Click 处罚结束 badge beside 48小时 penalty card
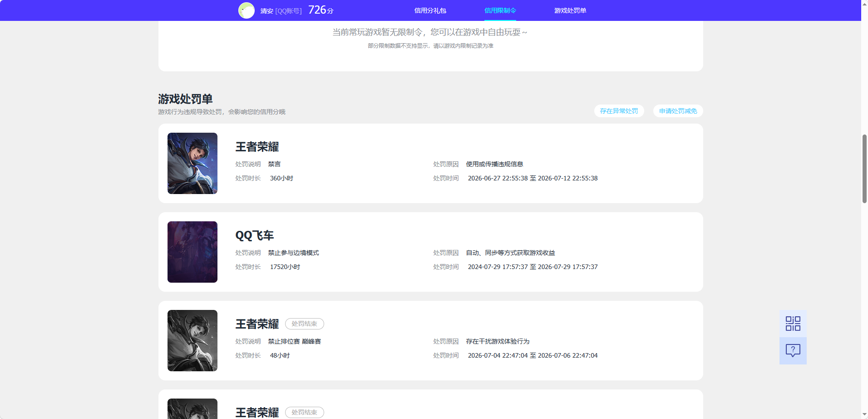The width and height of the screenshot is (868, 419). 304,324
